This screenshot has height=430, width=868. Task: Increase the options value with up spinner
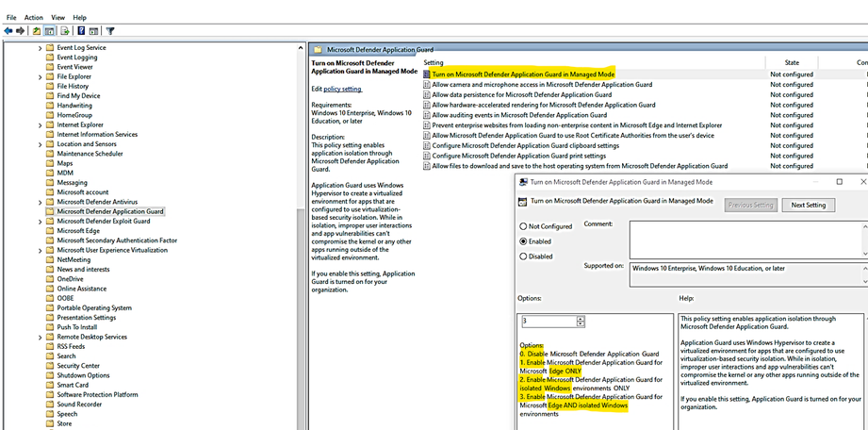(x=581, y=319)
